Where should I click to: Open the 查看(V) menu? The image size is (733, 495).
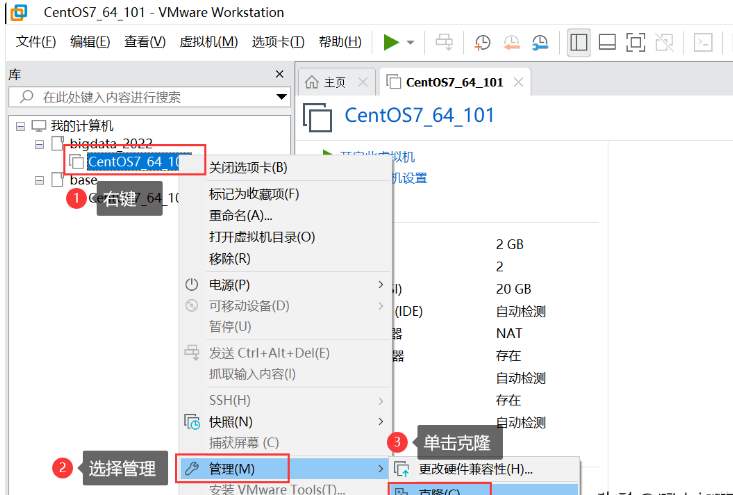[145, 42]
